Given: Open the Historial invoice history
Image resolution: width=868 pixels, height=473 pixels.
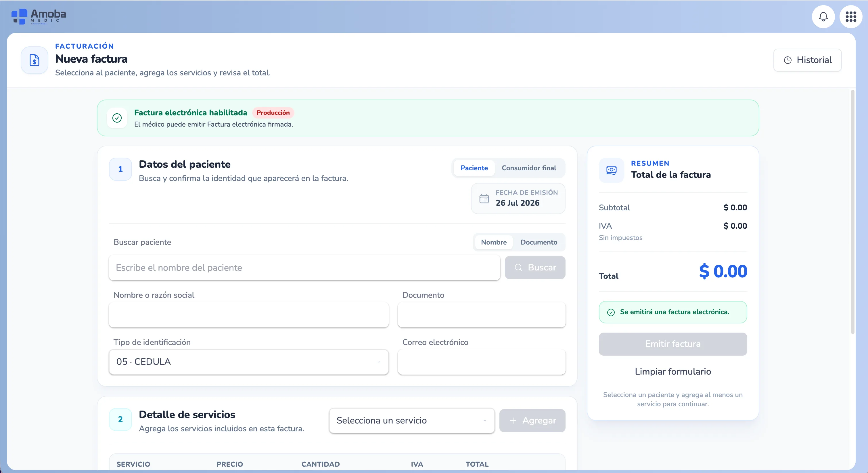Looking at the screenshot, I should pos(807,60).
